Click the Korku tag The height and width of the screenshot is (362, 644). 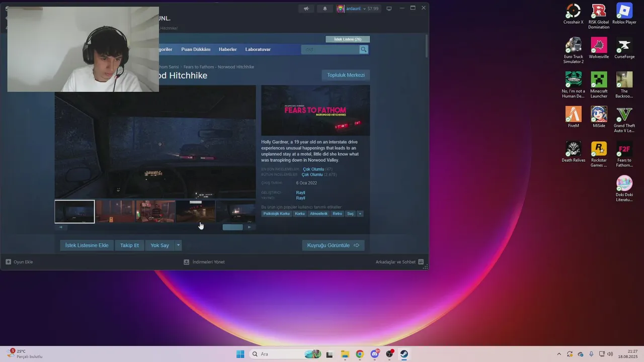click(300, 214)
